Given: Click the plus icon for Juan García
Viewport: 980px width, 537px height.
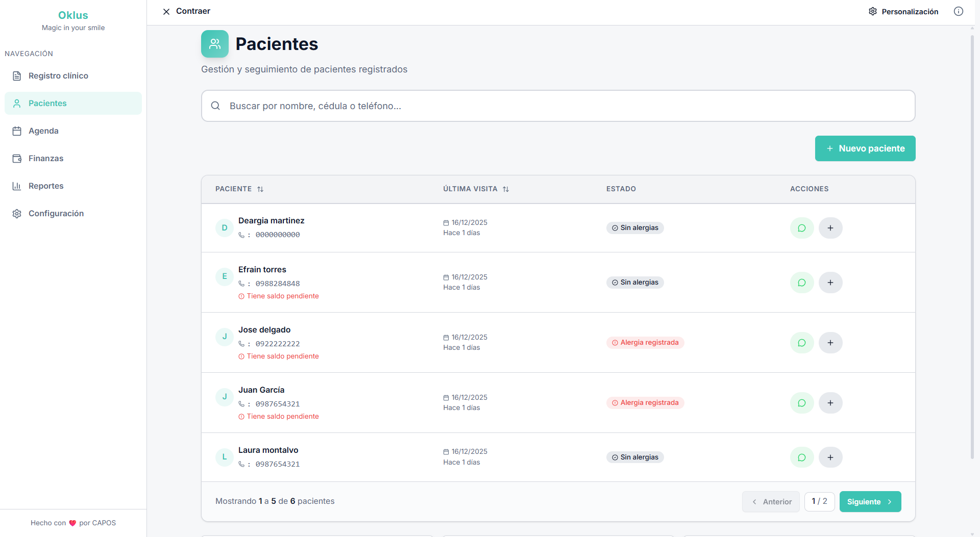Looking at the screenshot, I should [830, 403].
